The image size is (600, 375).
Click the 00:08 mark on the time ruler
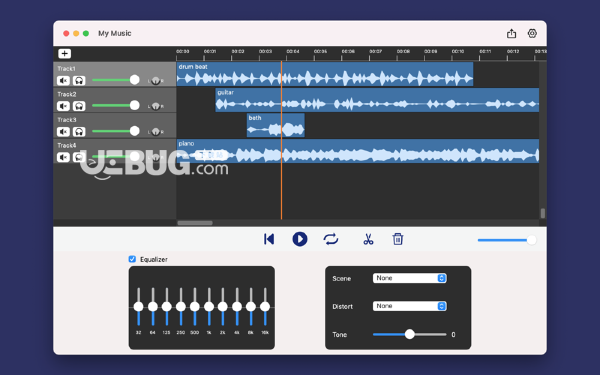(x=403, y=51)
